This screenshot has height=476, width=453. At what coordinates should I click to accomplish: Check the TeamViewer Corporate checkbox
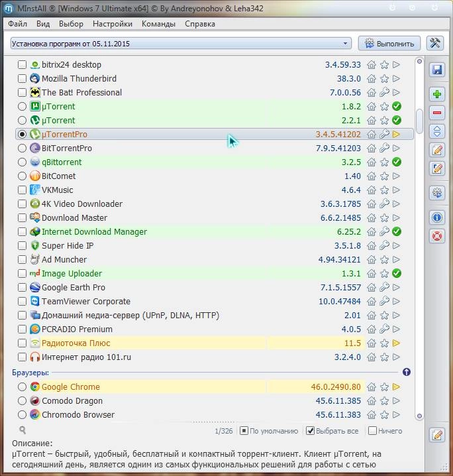coord(22,302)
